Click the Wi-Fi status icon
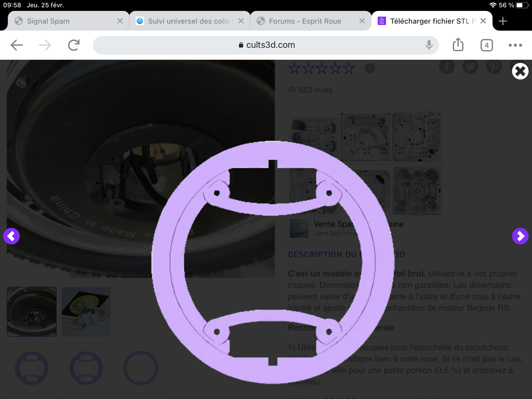 (493, 5)
